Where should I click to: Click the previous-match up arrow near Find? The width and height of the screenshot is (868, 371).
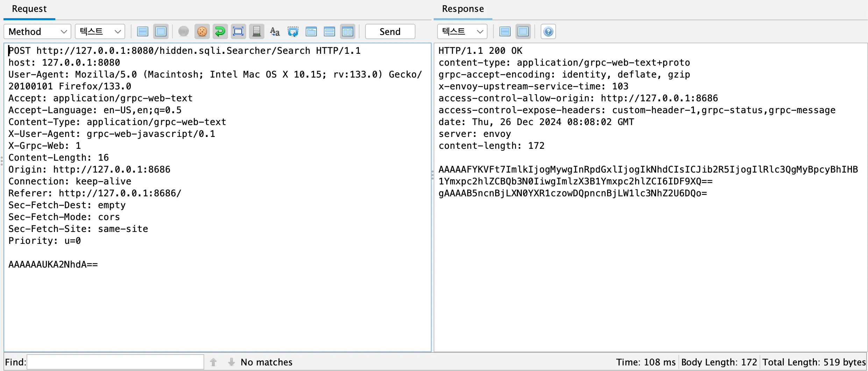213,362
